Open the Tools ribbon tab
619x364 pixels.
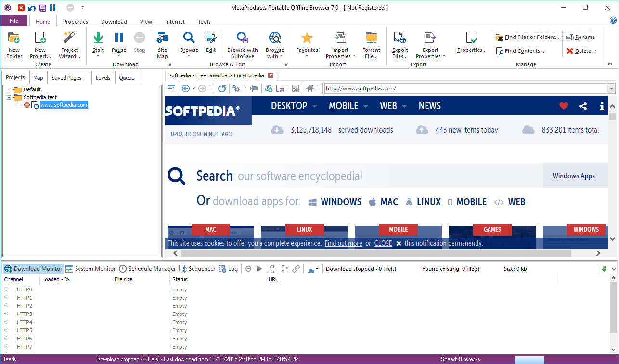coord(205,22)
